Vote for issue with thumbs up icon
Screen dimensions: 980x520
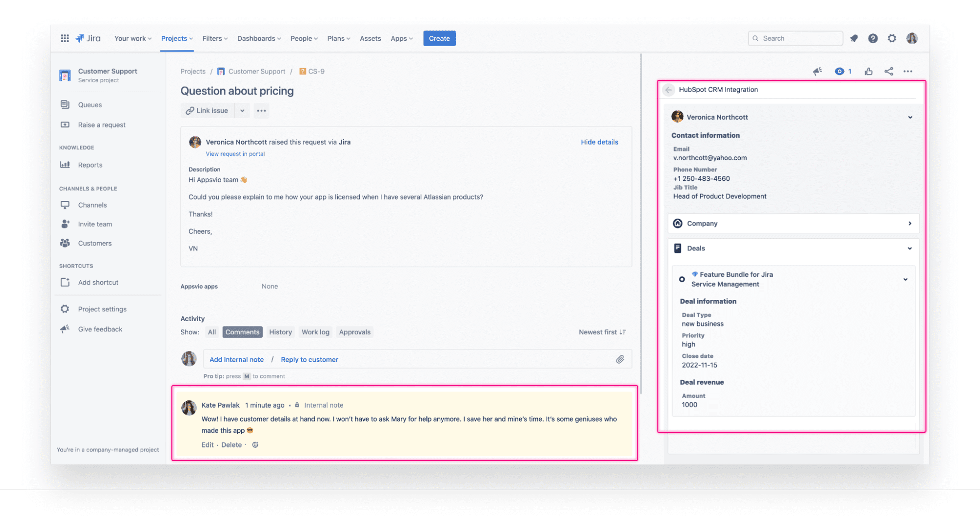pyautogui.click(x=869, y=72)
